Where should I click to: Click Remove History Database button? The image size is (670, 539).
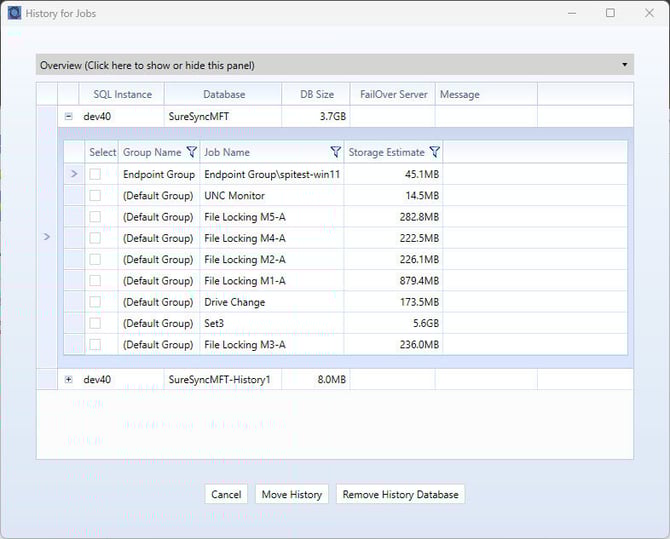[x=400, y=494]
